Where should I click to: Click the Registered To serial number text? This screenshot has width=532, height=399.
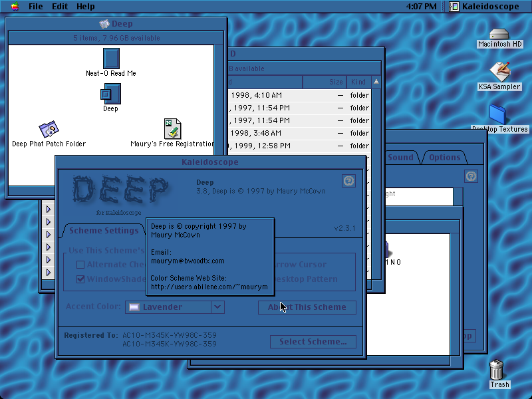[170, 339]
